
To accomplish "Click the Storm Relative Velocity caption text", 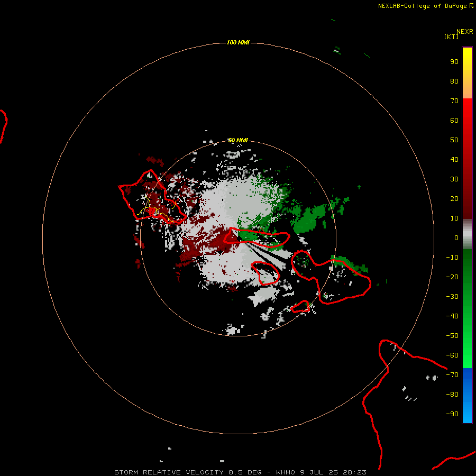I will [240, 472].
